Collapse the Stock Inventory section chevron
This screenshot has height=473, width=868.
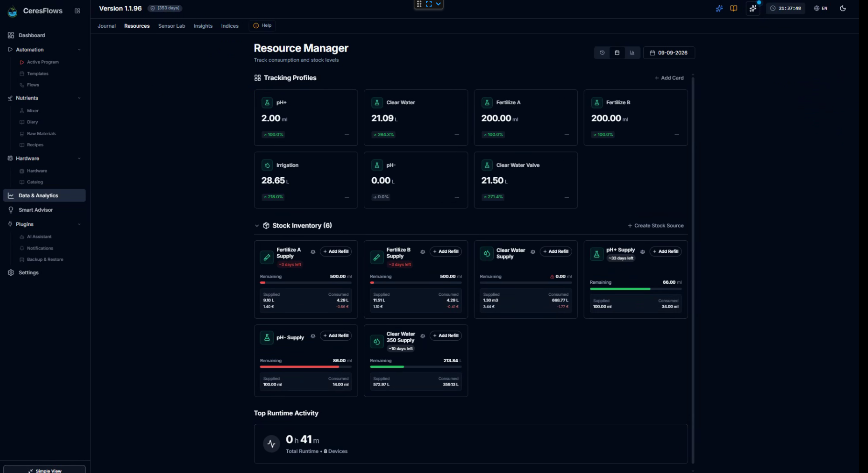(257, 226)
